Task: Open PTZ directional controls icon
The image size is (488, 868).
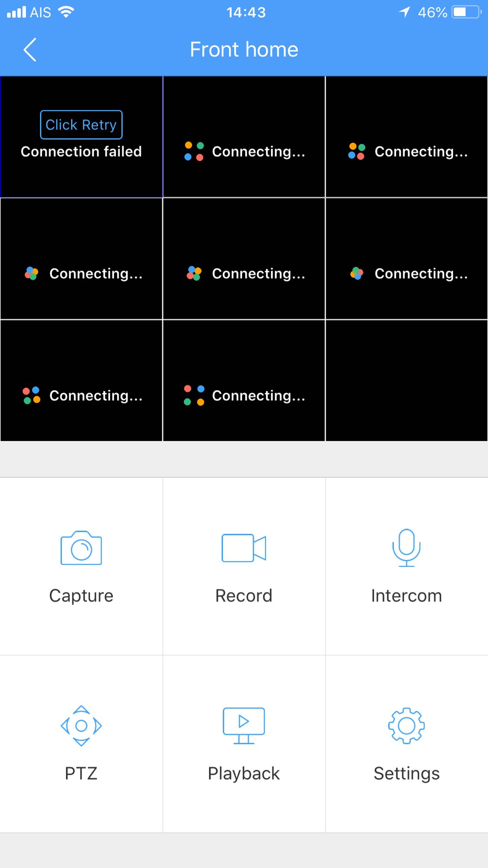Action: tap(81, 726)
